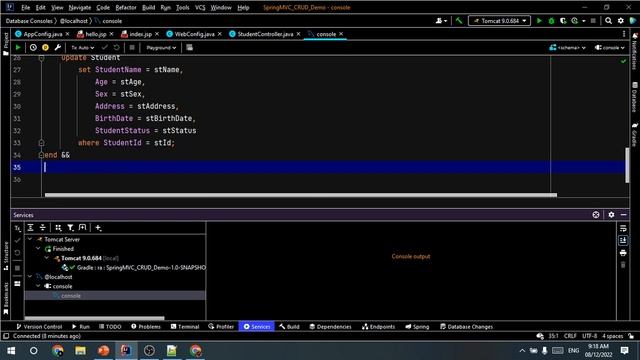Toggle soft-wrap in the console output
This screenshot has height=360, width=640.
623,228
